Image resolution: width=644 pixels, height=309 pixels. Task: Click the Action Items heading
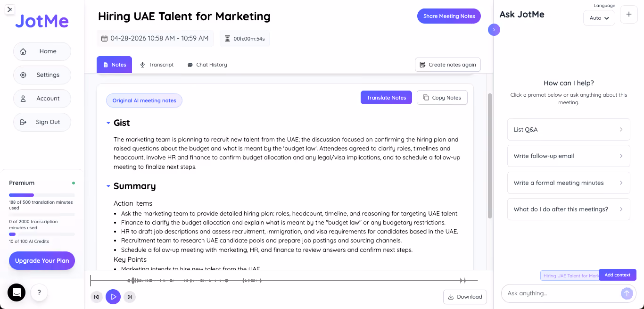pos(133,203)
